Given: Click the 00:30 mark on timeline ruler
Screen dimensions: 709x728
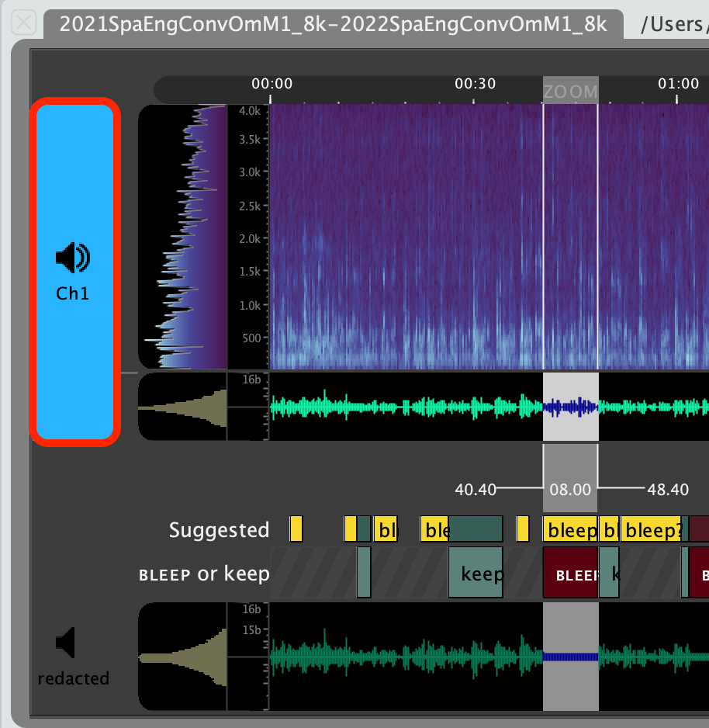Looking at the screenshot, I should pos(475,84).
